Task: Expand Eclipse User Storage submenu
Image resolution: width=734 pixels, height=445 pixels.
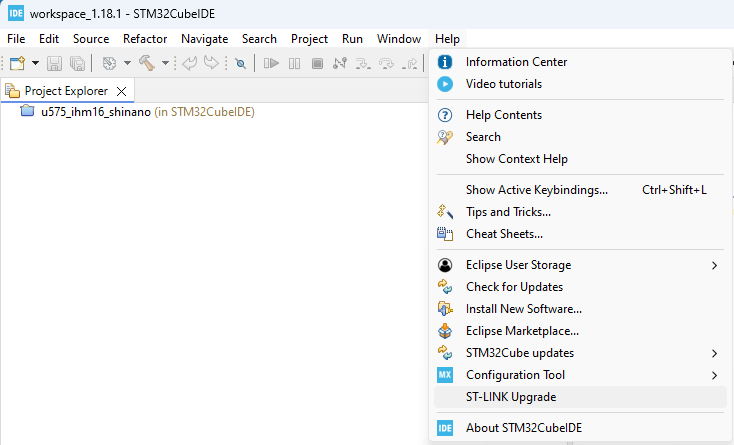Action: (x=580, y=265)
